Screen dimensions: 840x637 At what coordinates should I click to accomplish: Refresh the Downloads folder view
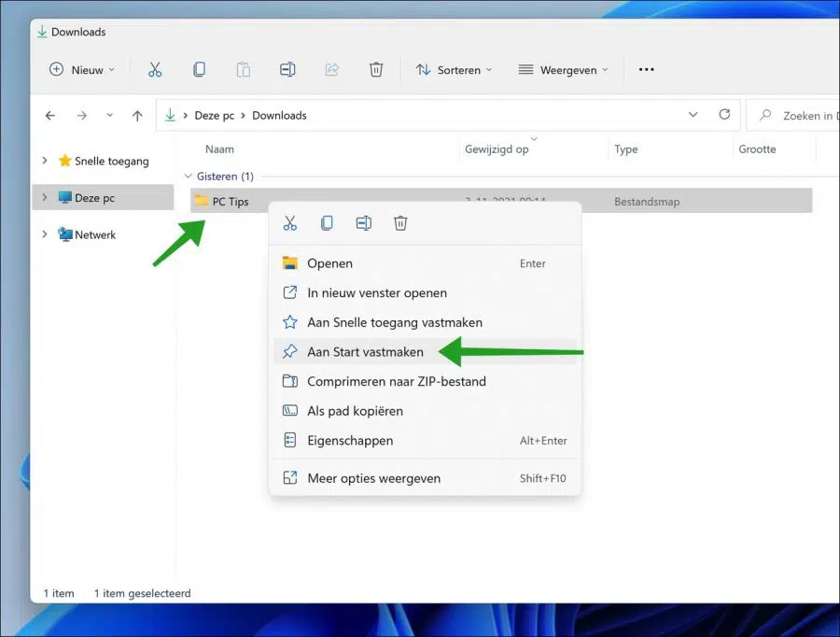tap(724, 115)
